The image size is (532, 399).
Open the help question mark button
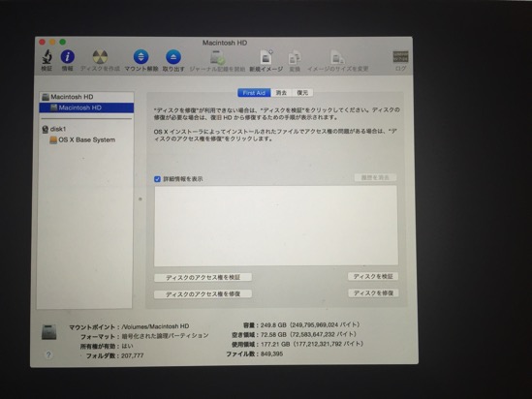[48, 354]
